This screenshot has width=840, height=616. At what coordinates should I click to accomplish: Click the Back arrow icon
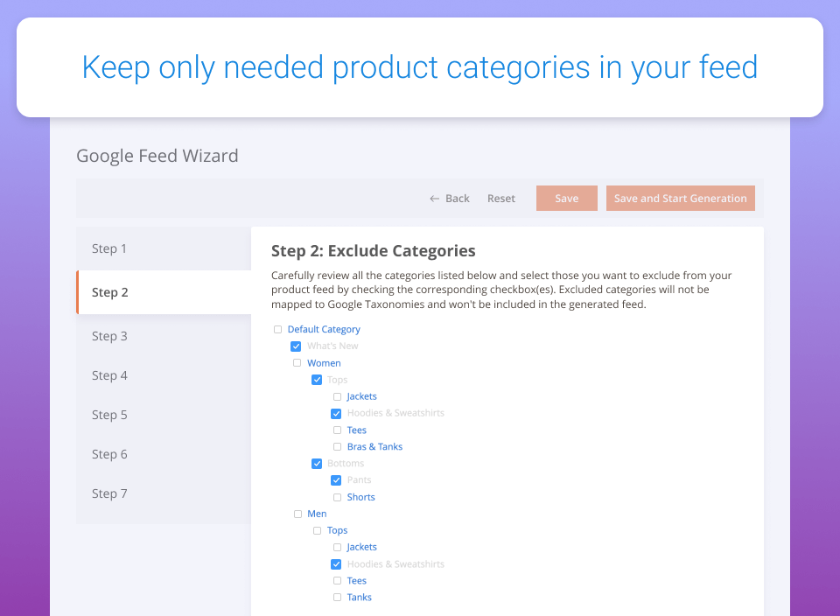(x=435, y=199)
